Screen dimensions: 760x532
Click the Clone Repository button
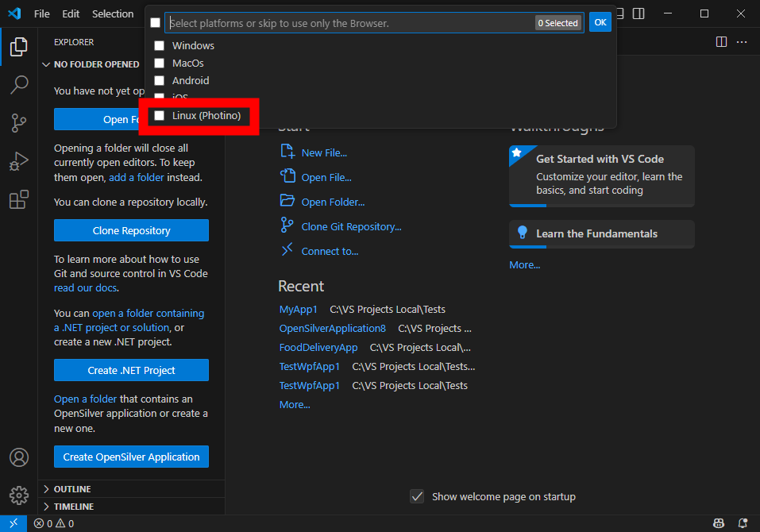[131, 230]
